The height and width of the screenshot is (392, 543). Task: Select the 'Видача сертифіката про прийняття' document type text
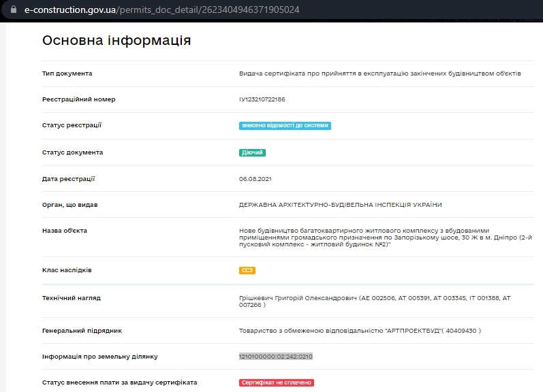coord(380,73)
